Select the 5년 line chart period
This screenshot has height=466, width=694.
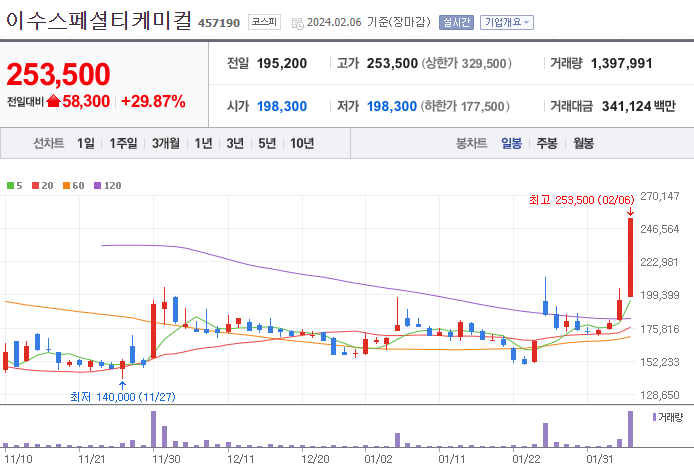[x=267, y=143]
